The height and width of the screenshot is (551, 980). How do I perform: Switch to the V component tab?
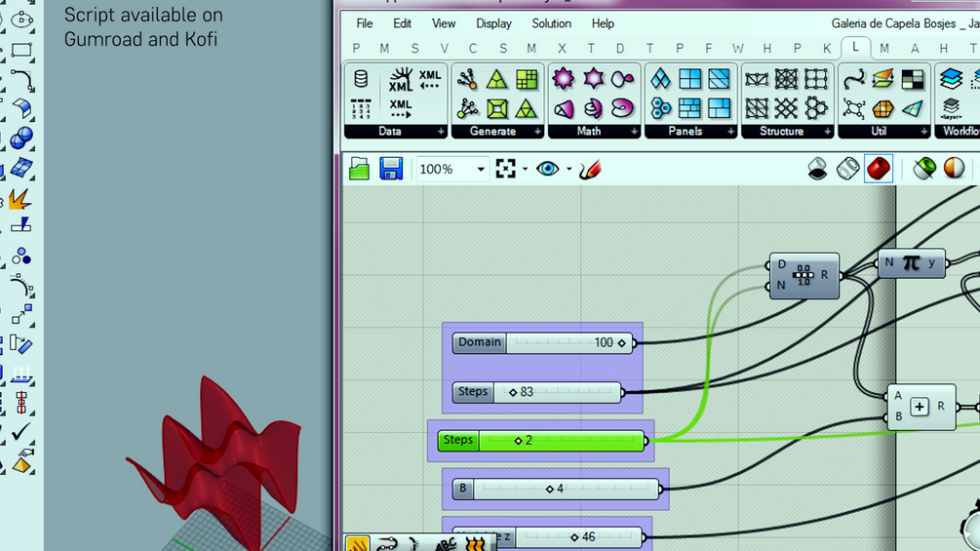coord(445,48)
